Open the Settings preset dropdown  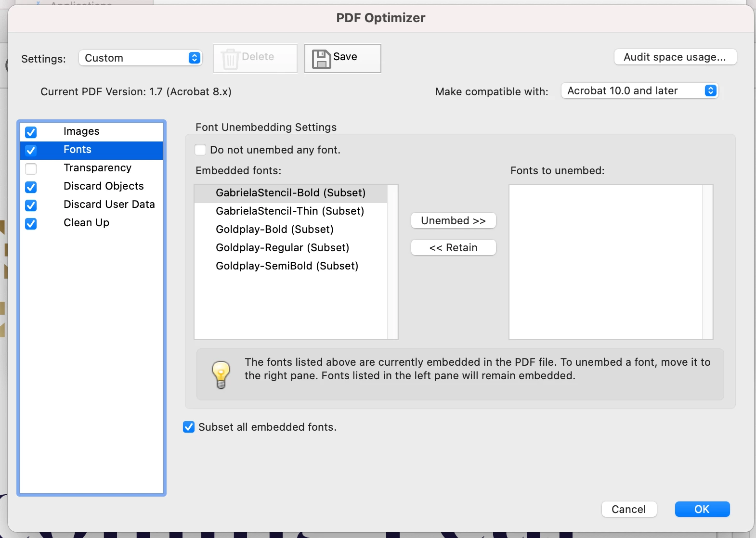(141, 58)
